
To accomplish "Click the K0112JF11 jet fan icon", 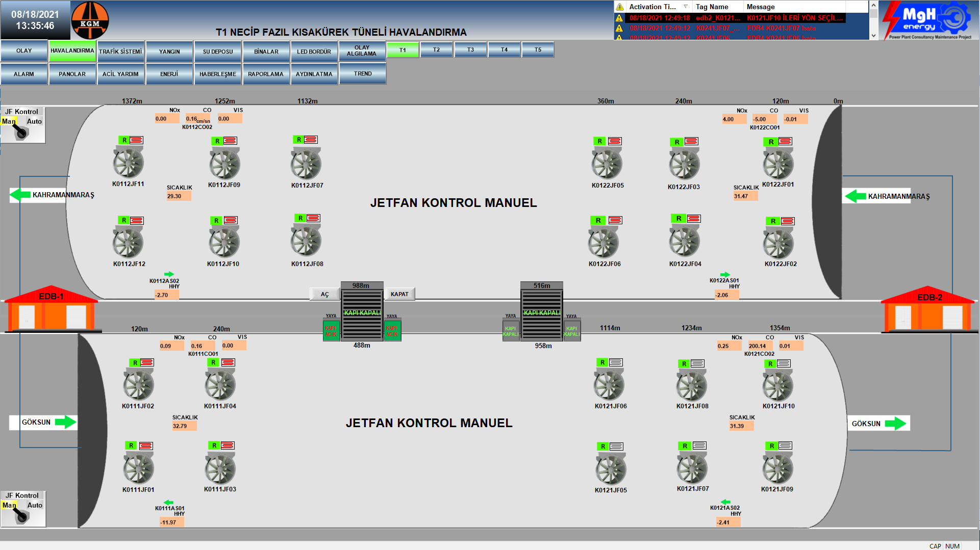I will click(x=128, y=163).
